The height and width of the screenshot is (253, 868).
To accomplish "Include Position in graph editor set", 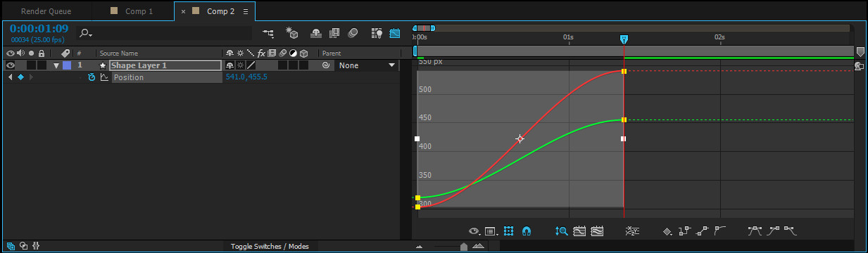I will pos(104,77).
